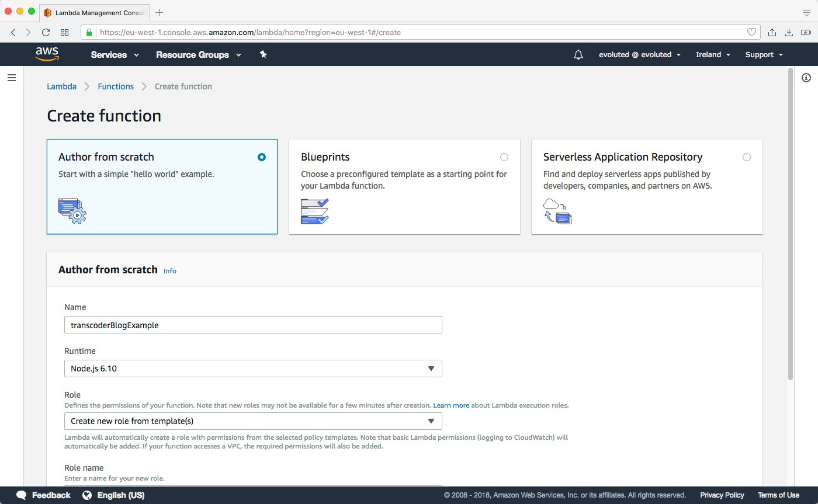
Task: Select the Blueprints radio button
Action: [x=504, y=157]
